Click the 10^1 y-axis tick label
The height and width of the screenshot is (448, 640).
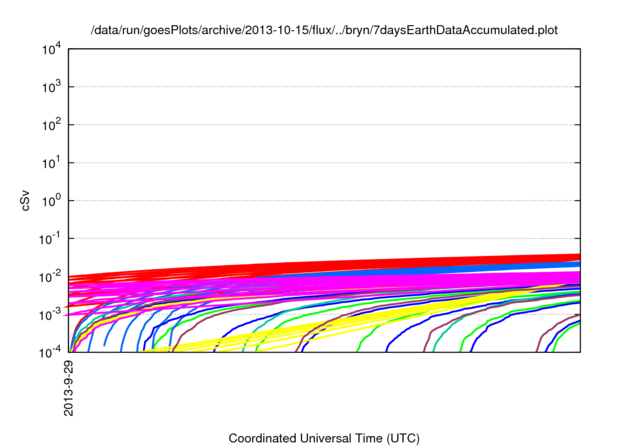52,163
